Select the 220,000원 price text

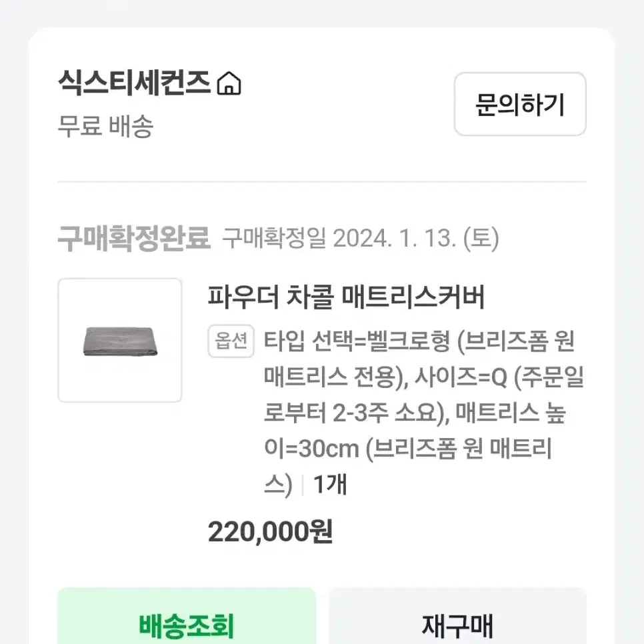pos(270,532)
